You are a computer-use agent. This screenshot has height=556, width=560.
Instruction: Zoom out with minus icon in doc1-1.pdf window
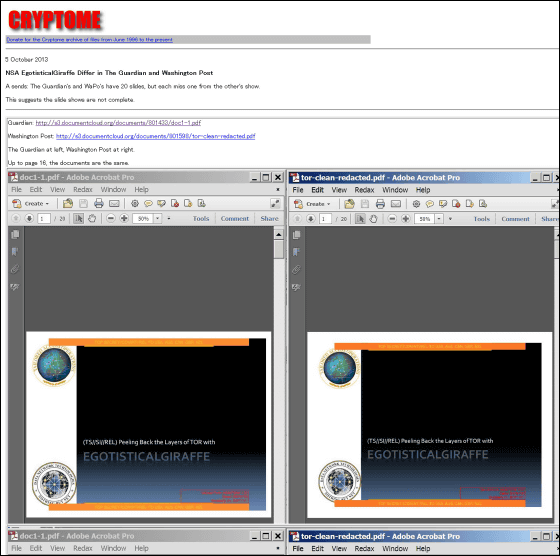coord(111,218)
